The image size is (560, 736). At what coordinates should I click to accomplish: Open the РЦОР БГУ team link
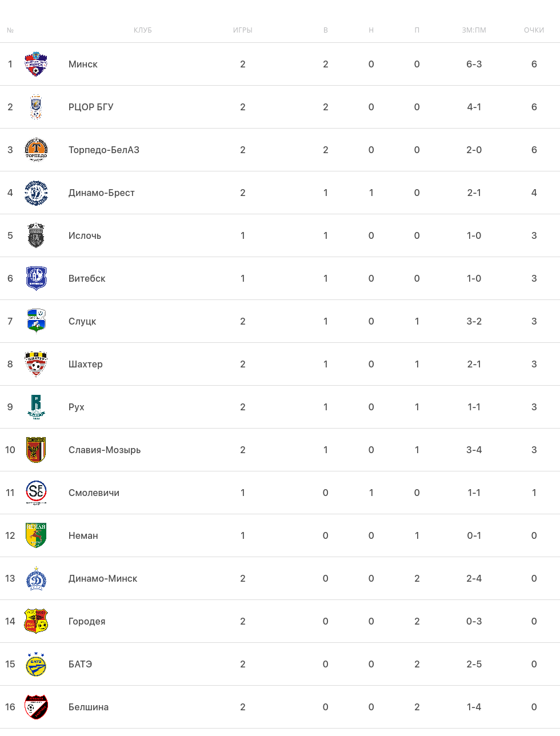(91, 107)
